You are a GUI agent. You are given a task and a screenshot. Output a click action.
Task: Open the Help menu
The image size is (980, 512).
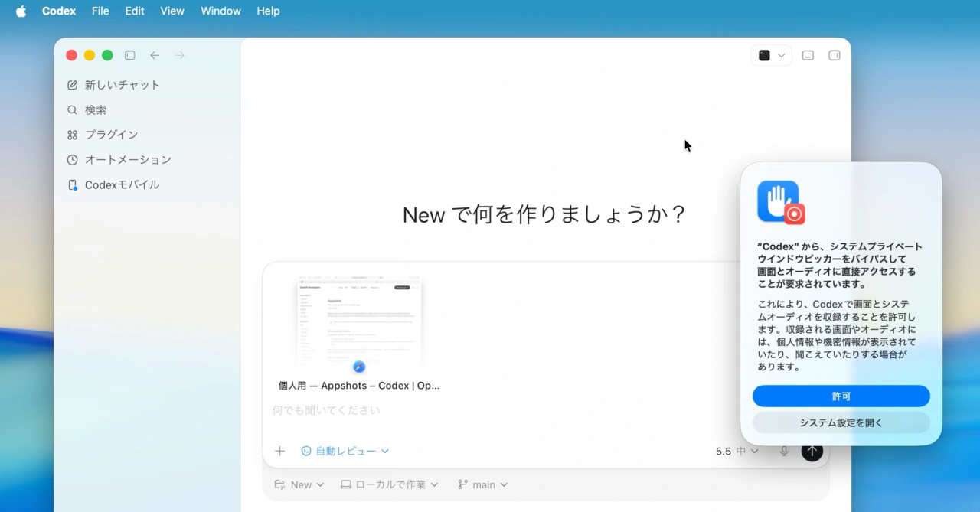pyautogui.click(x=268, y=11)
